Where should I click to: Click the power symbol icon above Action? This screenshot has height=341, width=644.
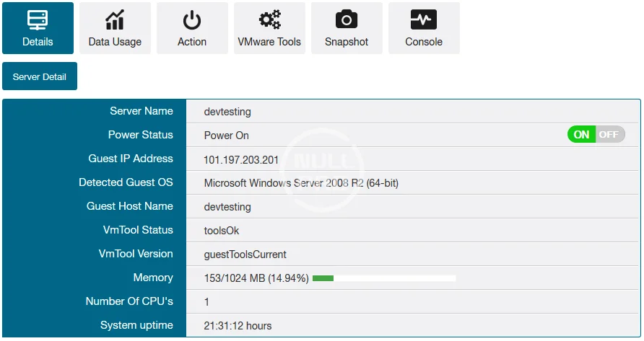tap(192, 19)
